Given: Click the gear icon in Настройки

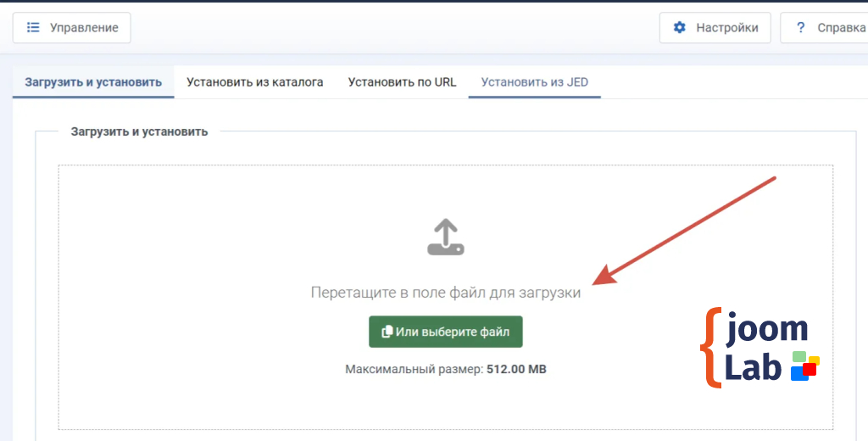Looking at the screenshot, I should pyautogui.click(x=679, y=28).
